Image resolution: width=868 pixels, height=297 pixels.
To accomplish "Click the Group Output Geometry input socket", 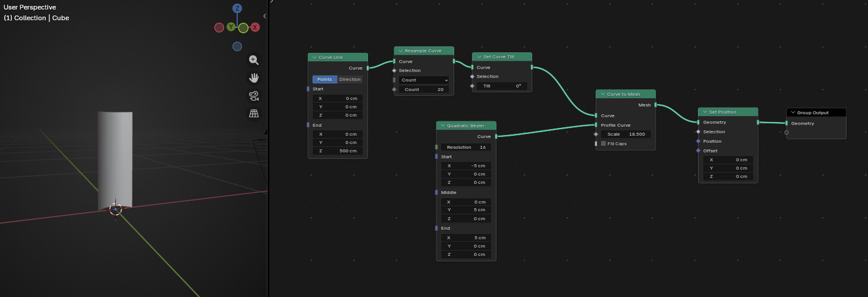I will pyautogui.click(x=786, y=123).
